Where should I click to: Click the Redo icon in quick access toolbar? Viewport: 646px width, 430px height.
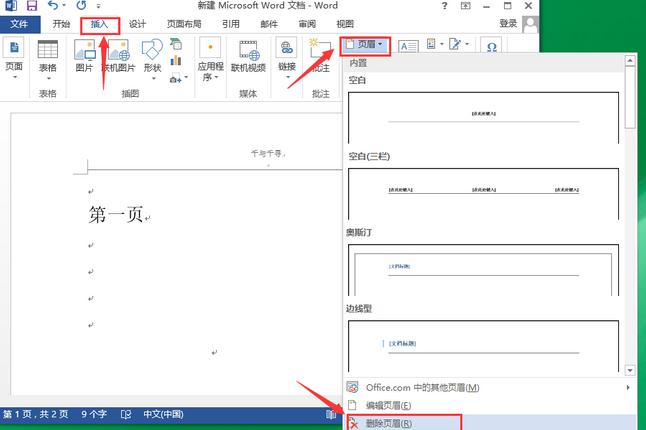[81, 5]
